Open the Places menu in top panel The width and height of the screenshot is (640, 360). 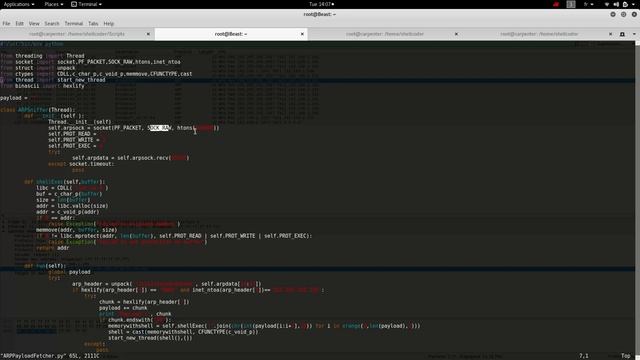pos(54,4)
